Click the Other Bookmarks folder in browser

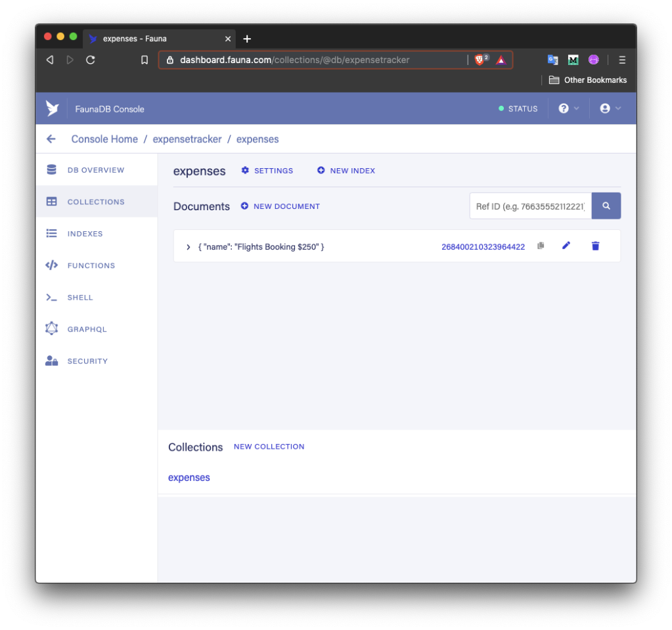(x=587, y=79)
